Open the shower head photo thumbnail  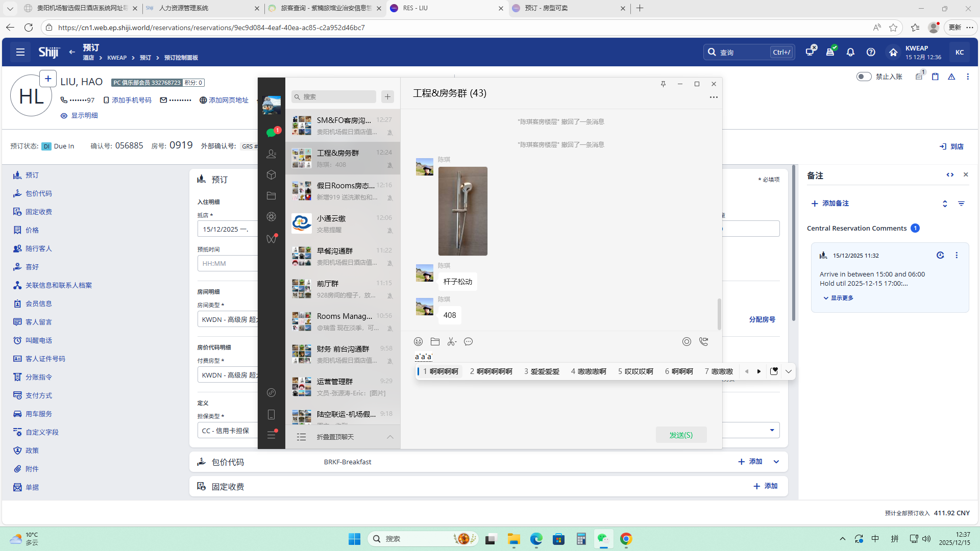point(462,211)
